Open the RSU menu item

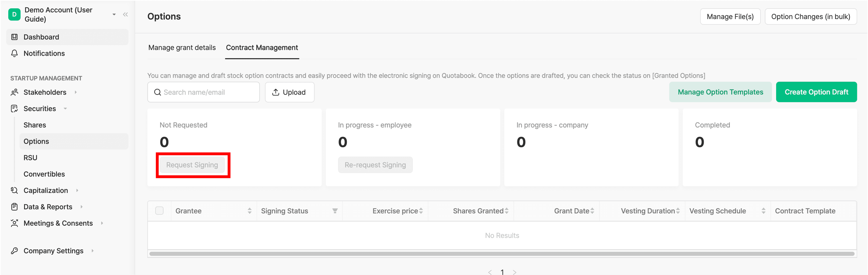click(x=30, y=158)
